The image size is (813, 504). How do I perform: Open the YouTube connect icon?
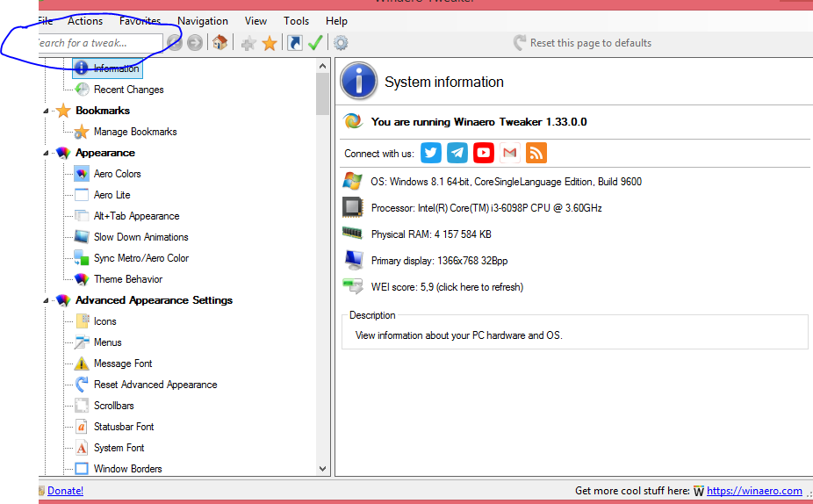click(x=484, y=153)
